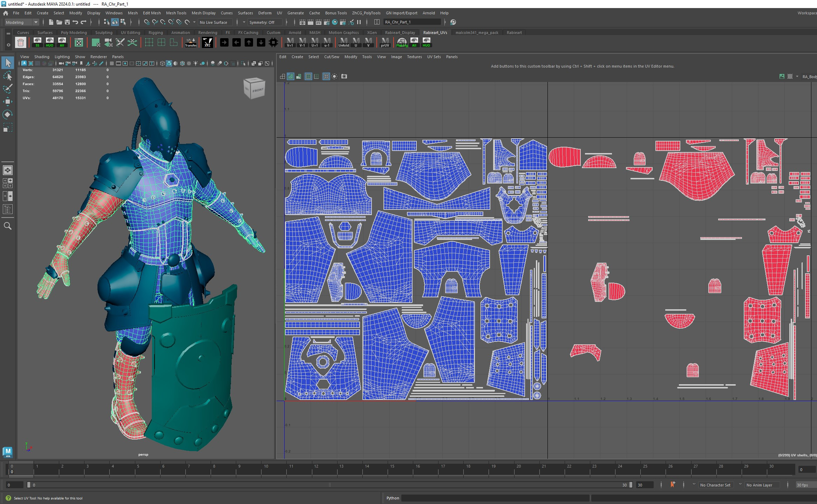
Task: Open the viewport Shading menu
Action: coord(42,57)
